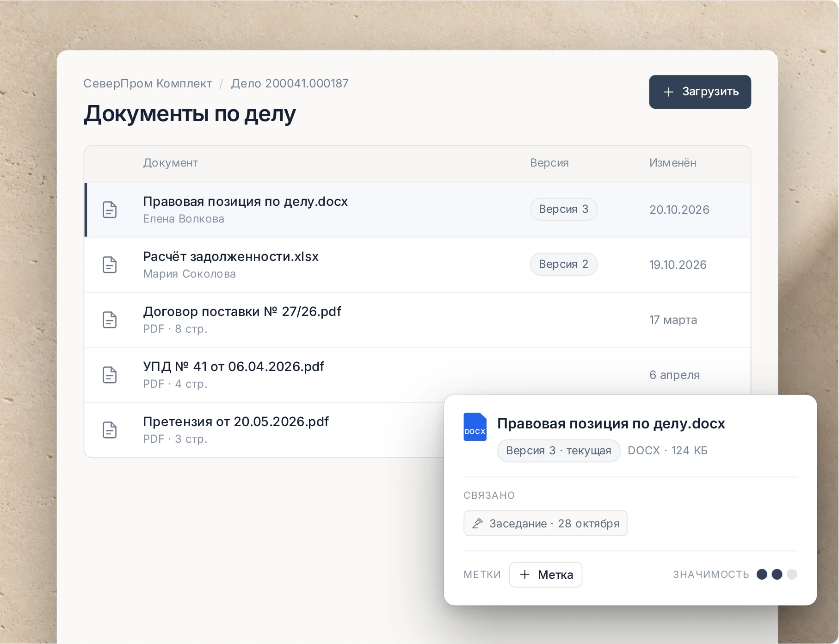The image size is (839, 644).
Task: Select Договор поставки № 27/26.pdf file name
Action: (242, 312)
